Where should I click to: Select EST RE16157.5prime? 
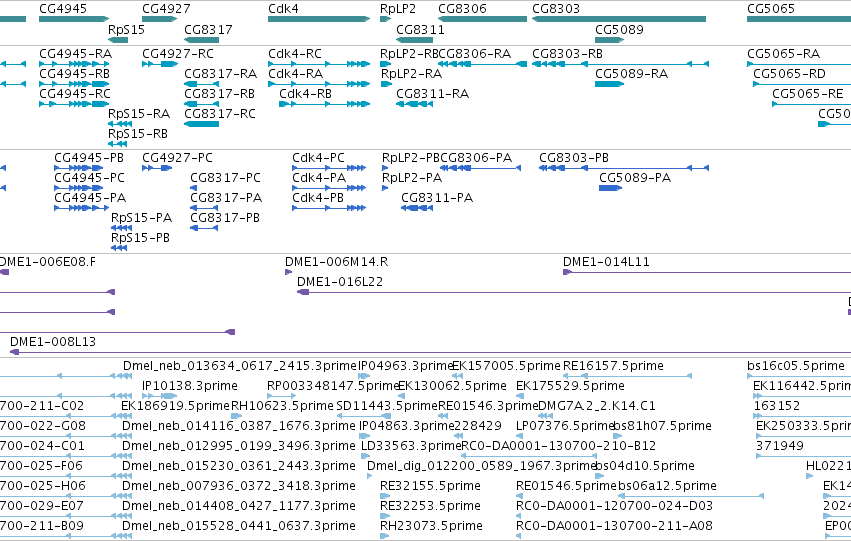pos(627,376)
